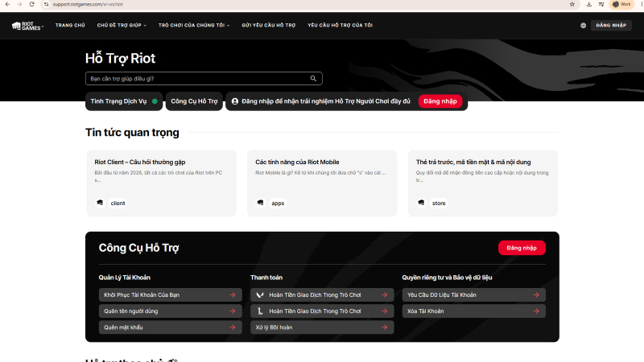Reload the page with refresh icon
The image size is (644, 362).
31,4
